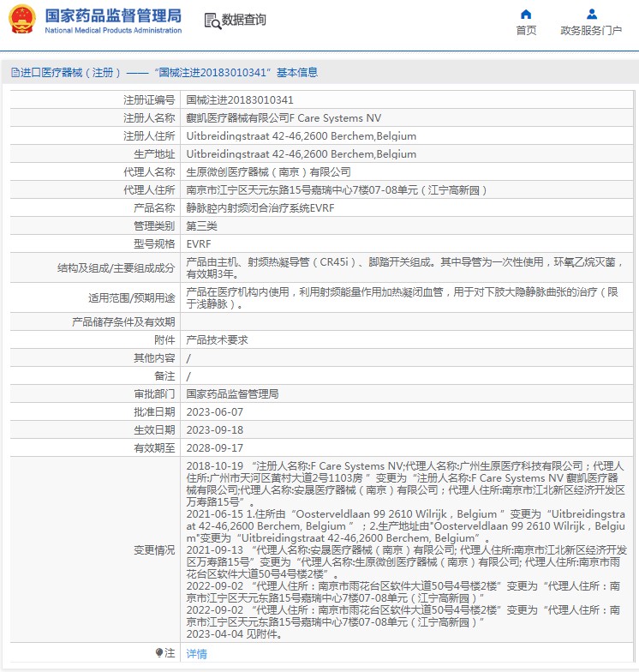Select the 注册人住所 address value
The height and width of the screenshot is (672, 639).
click(302, 135)
